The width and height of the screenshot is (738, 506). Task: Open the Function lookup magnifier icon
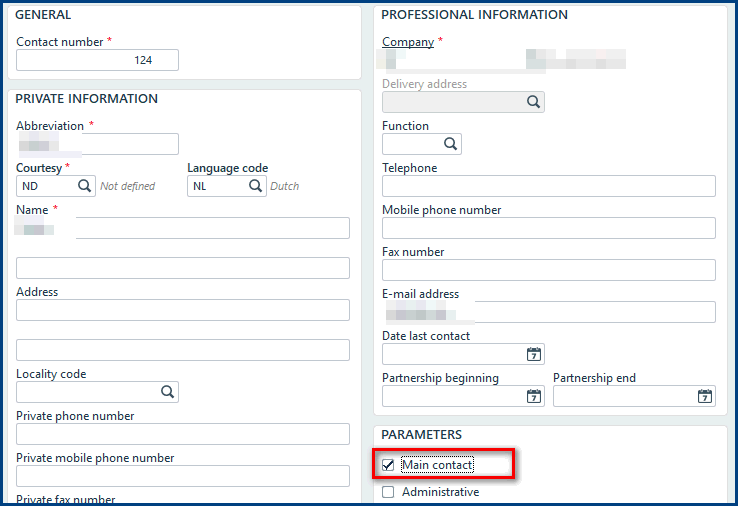point(451,144)
